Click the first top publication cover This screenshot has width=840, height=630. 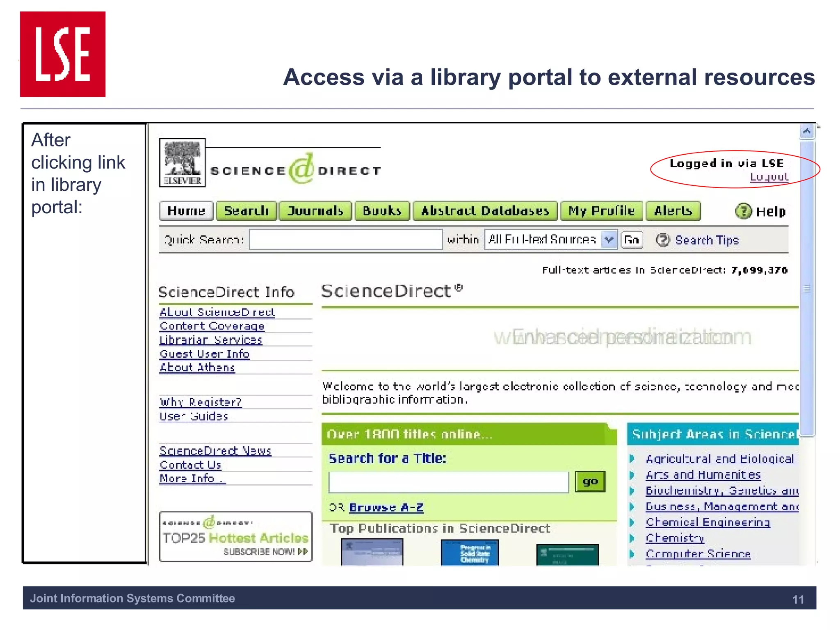click(372, 552)
